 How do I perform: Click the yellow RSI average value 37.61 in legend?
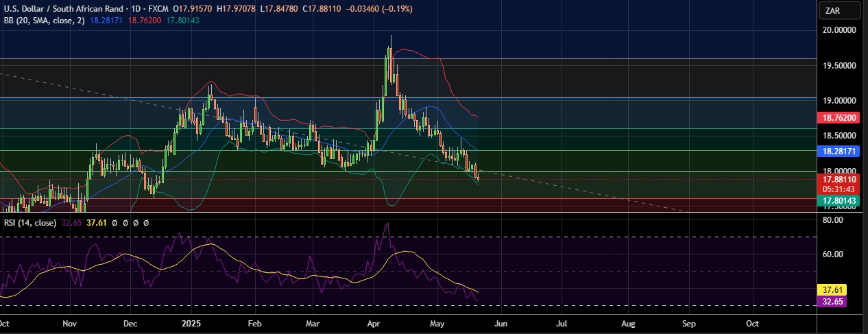coord(97,223)
